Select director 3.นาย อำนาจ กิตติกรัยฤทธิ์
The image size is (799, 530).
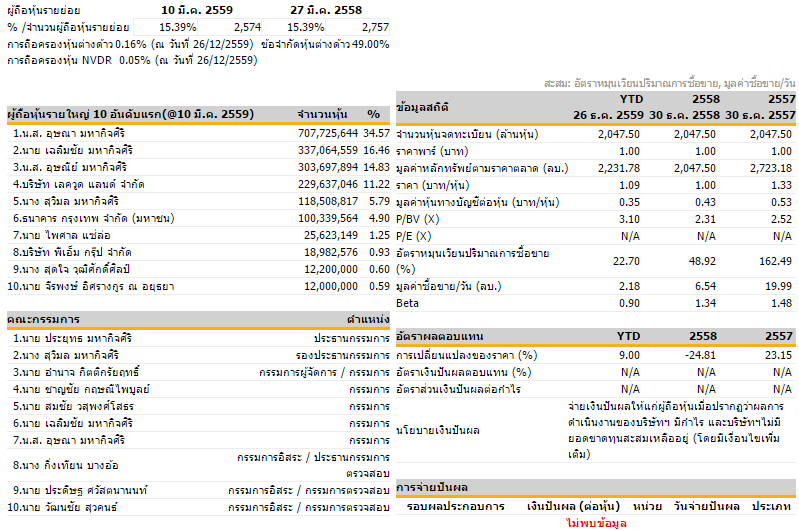tap(76, 373)
